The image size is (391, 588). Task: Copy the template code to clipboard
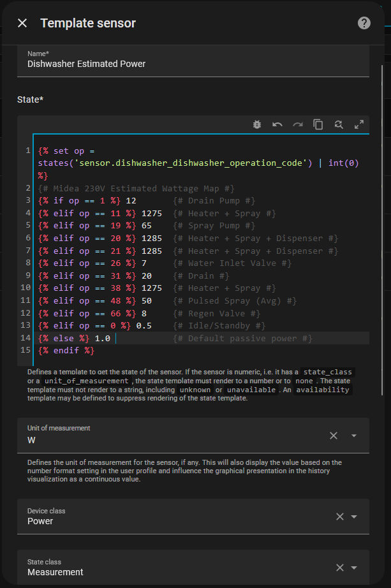[x=318, y=125]
